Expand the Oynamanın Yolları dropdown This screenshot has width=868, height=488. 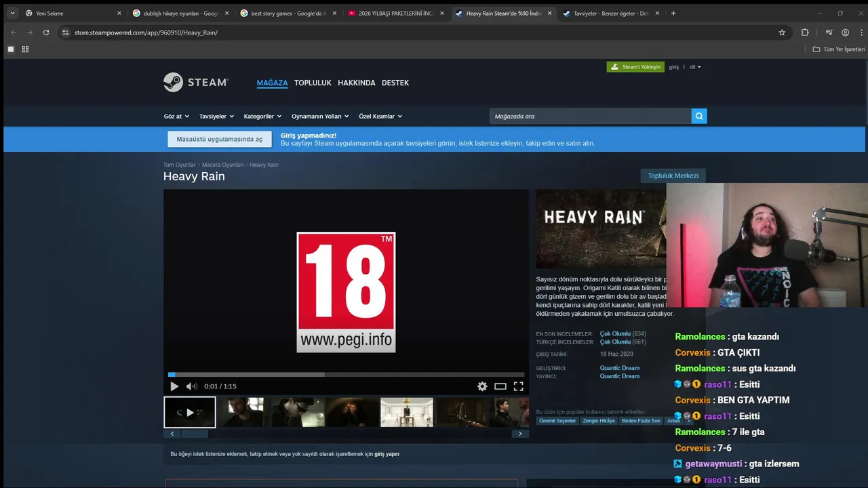coord(320,117)
